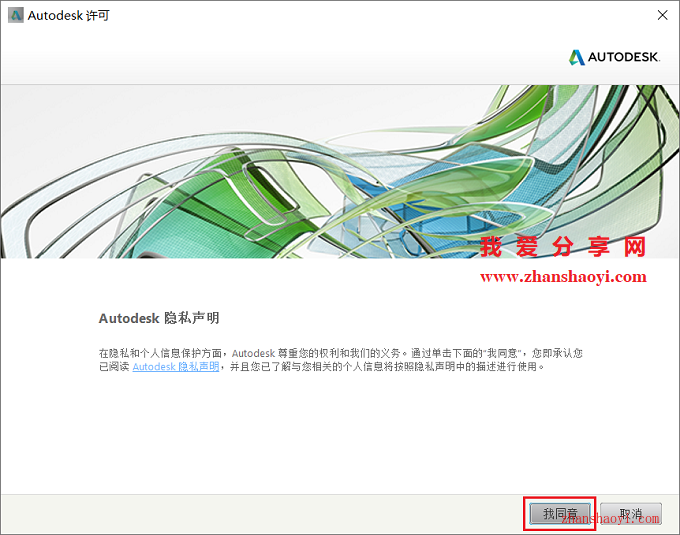Open the Autodesk 隐私声明 hyperlink
The width and height of the screenshot is (680, 535).
coord(176,367)
